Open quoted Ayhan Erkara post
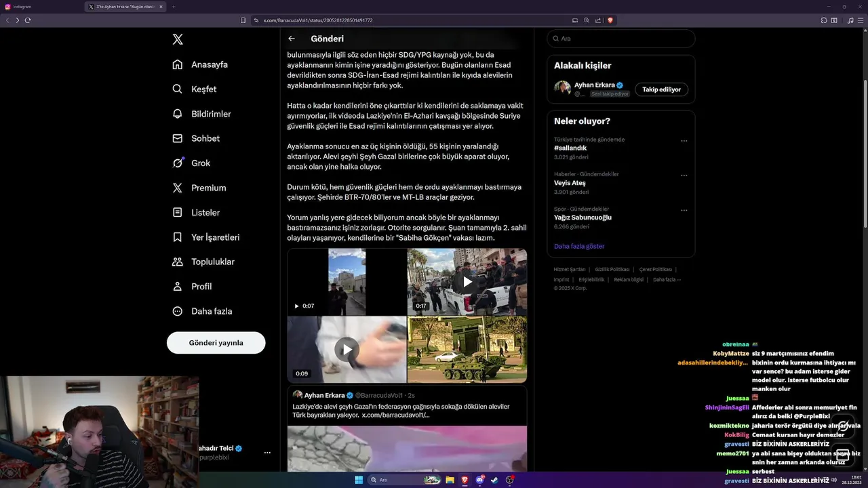868x488 pixels. (x=407, y=428)
